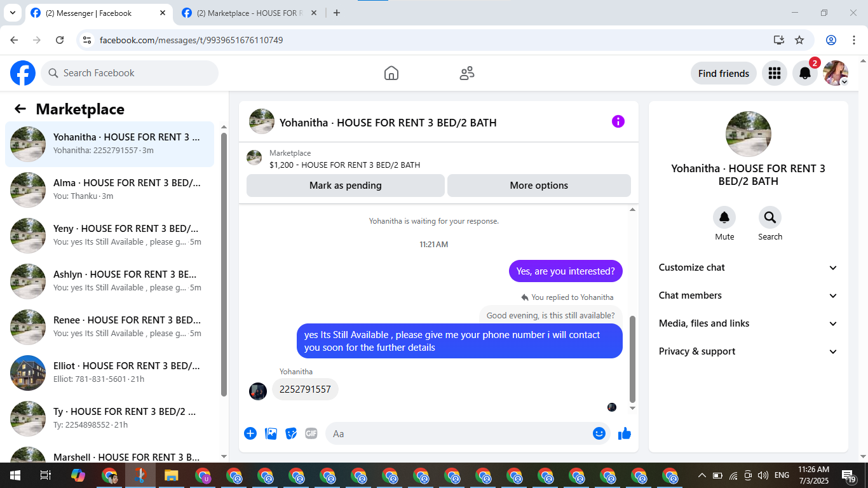The height and width of the screenshot is (488, 868).
Task: Expand Chat members section
Action: [749, 295]
